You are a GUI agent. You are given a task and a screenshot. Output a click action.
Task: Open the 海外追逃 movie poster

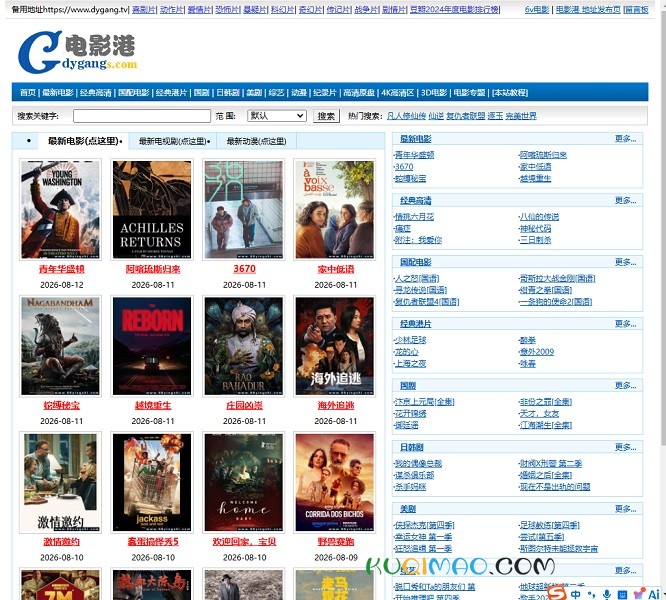click(x=335, y=346)
